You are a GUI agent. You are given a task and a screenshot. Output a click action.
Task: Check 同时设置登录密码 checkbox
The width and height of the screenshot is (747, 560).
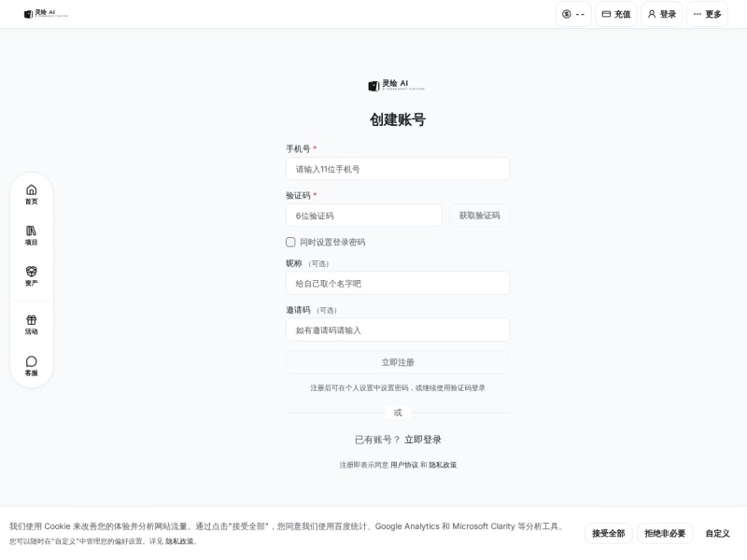pyautogui.click(x=290, y=243)
